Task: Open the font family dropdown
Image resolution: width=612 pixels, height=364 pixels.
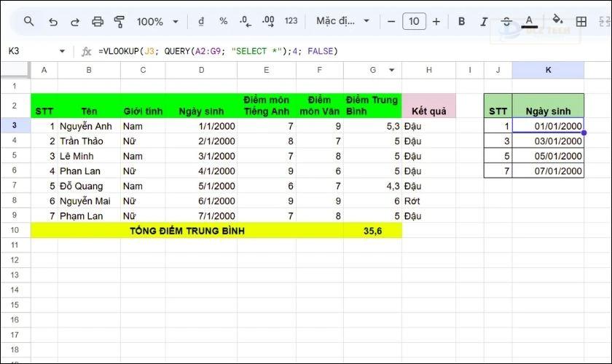Action: [x=342, y=21]
